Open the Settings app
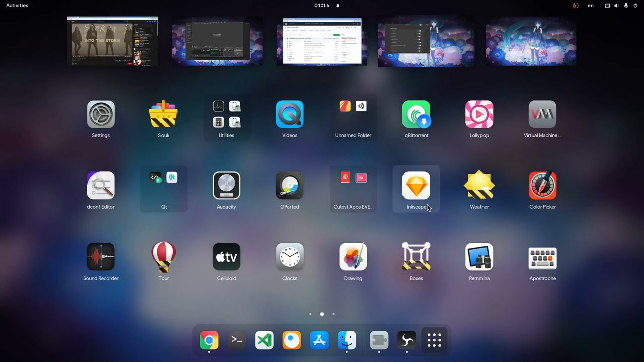Image resolution: width=644 pixels, height=362 pixels. coord(101,119)
